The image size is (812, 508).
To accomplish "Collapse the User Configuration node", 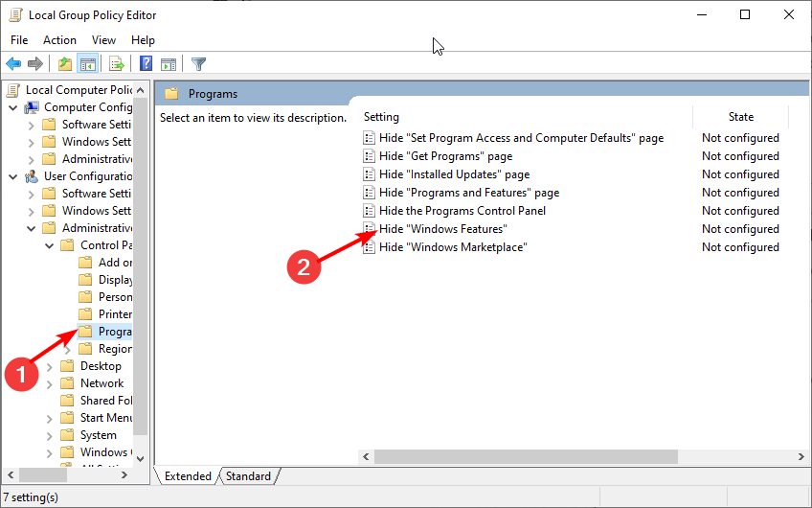I will [x=13, y=176].
